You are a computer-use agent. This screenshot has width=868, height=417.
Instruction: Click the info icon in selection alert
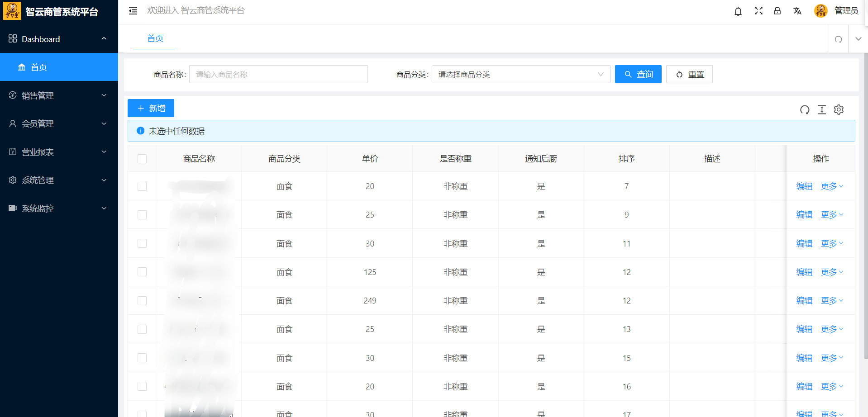click(141, 131)
